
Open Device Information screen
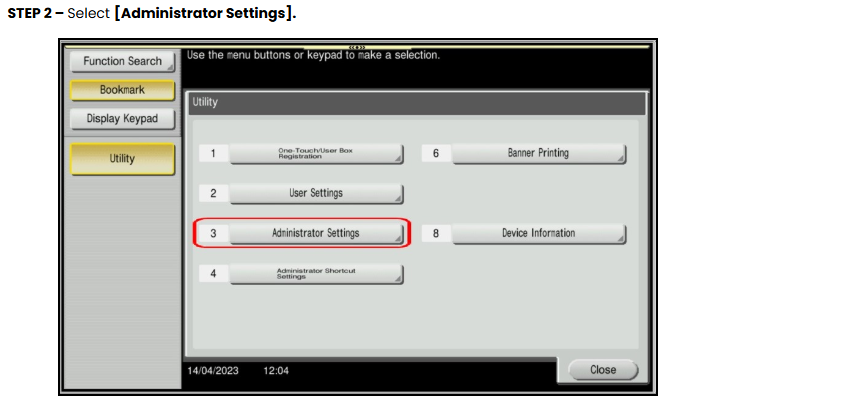click(539, 233)
